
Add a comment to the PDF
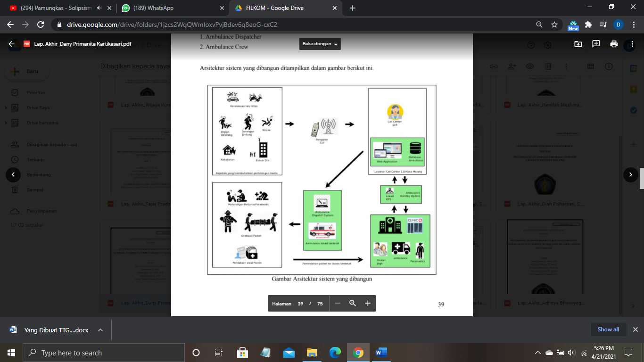click(596, 44)
